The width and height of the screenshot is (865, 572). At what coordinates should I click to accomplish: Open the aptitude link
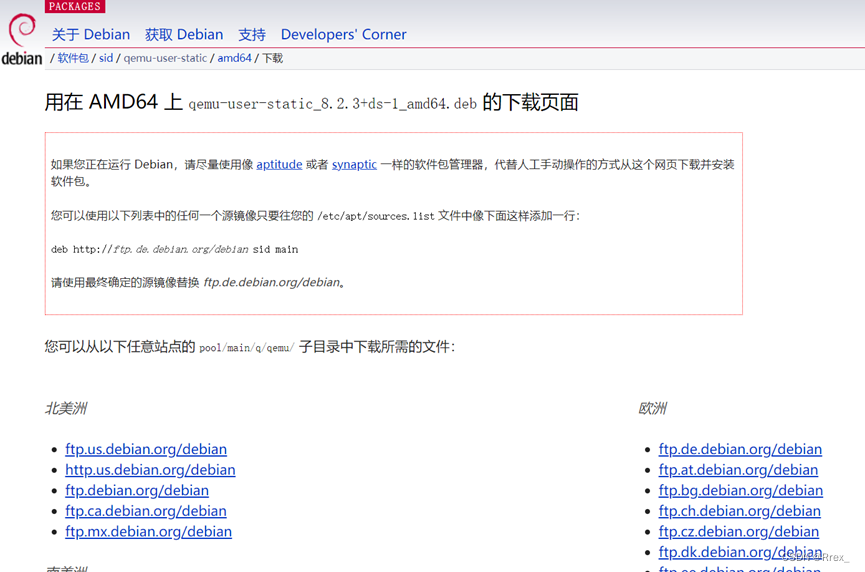coord(279,164)
